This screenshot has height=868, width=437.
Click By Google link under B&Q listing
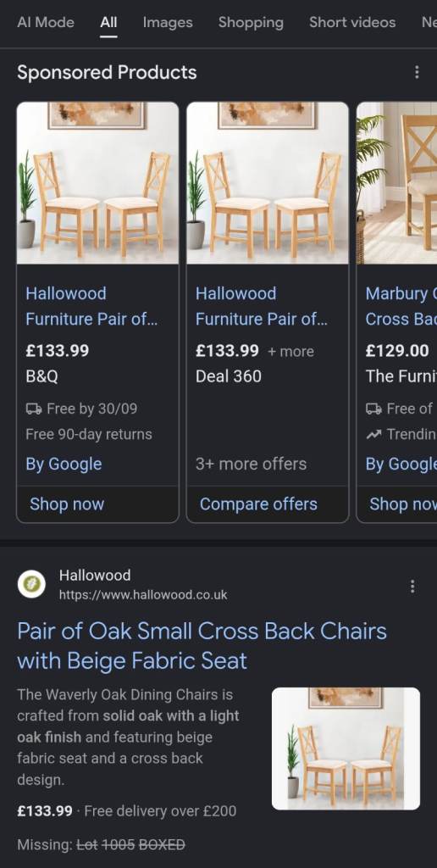(64, 464)
